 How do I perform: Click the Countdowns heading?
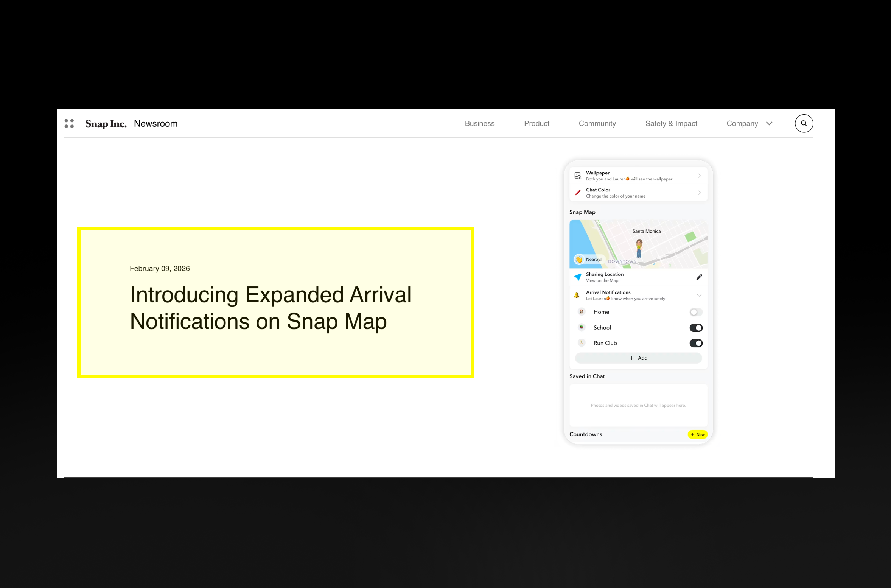tap(585, 434)
